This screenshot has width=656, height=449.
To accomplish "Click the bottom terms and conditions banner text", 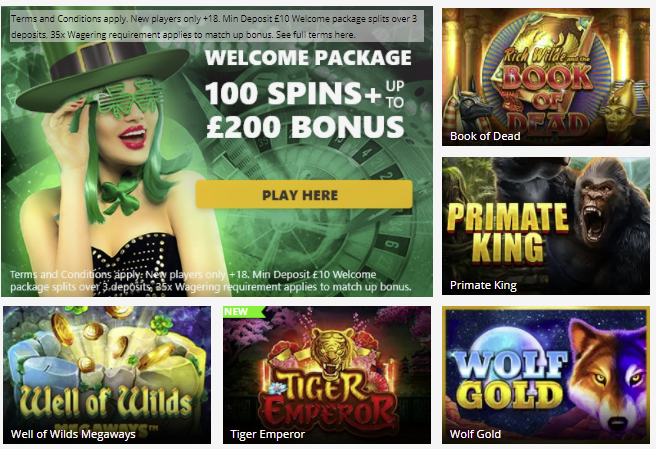I will point(210,281).
